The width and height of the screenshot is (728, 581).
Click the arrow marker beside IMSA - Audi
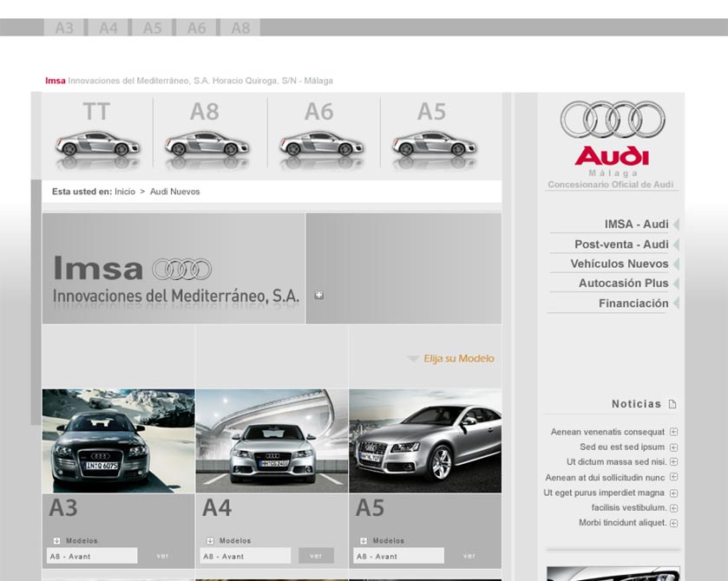(676, 224)
